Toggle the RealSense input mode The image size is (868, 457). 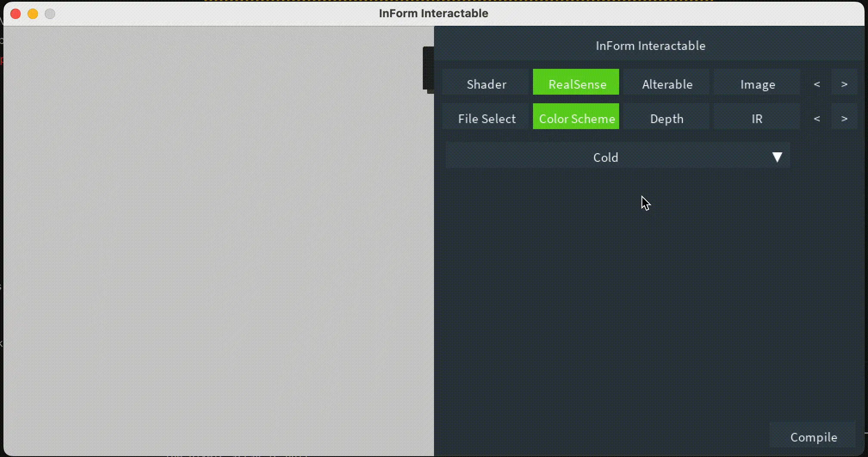(x=576, y=84)
